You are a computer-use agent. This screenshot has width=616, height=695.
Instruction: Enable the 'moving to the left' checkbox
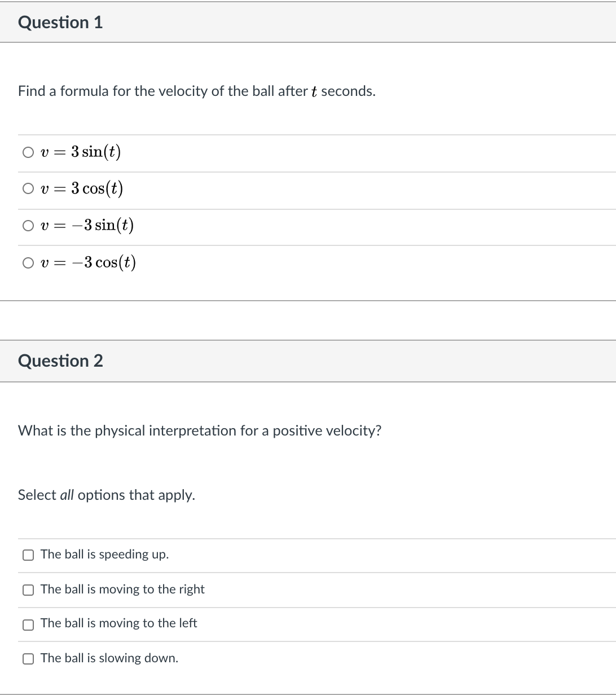click(x=28, y=624)
